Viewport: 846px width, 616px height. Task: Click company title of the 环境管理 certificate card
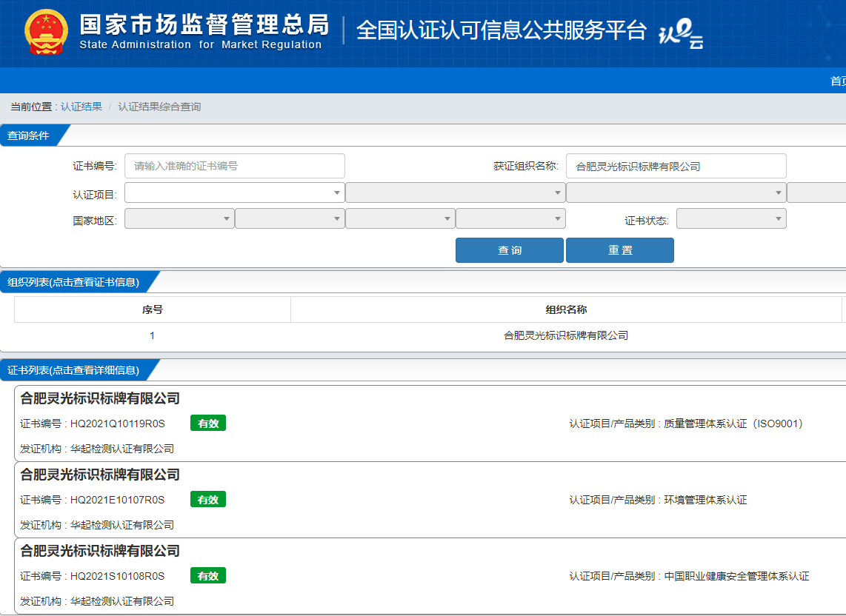[100, 475]
